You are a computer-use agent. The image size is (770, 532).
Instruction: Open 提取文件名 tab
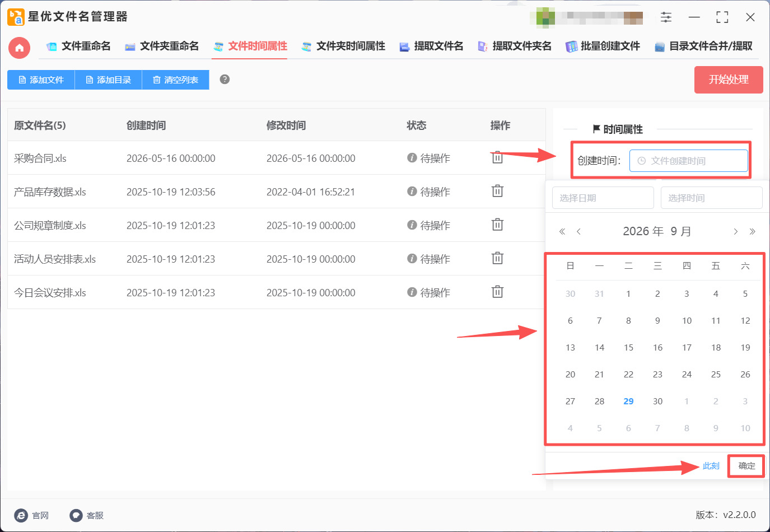[431, 46]
